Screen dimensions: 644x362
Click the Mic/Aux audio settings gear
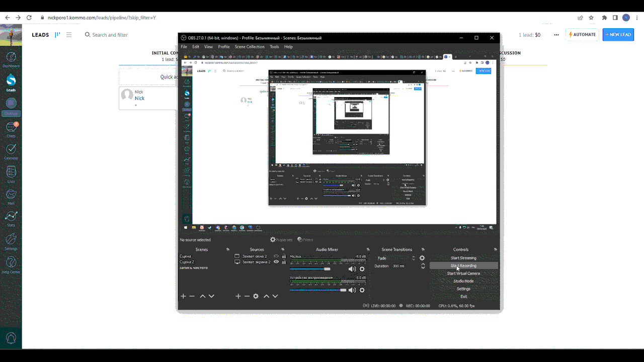click(362, 269)
